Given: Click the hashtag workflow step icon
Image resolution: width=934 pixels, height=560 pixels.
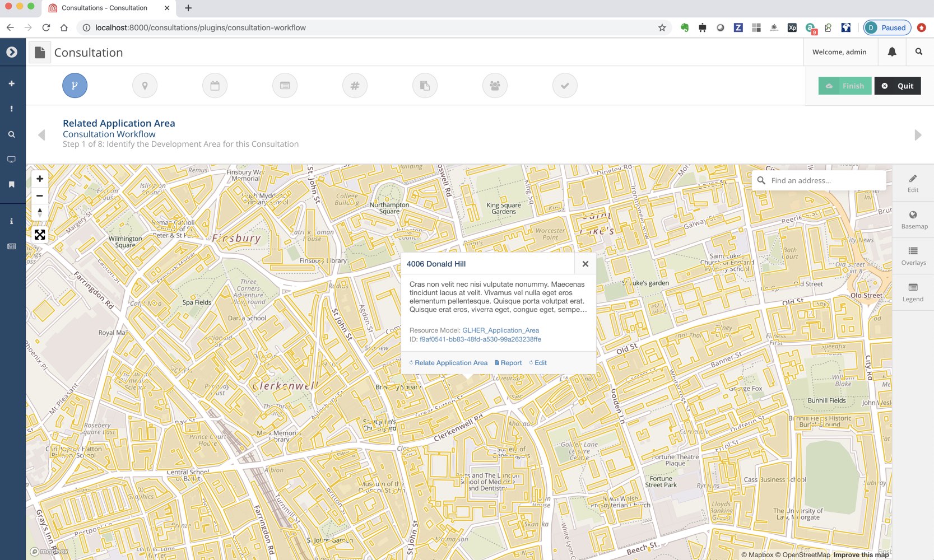Looking at the screenshot, I should point(355,85).
